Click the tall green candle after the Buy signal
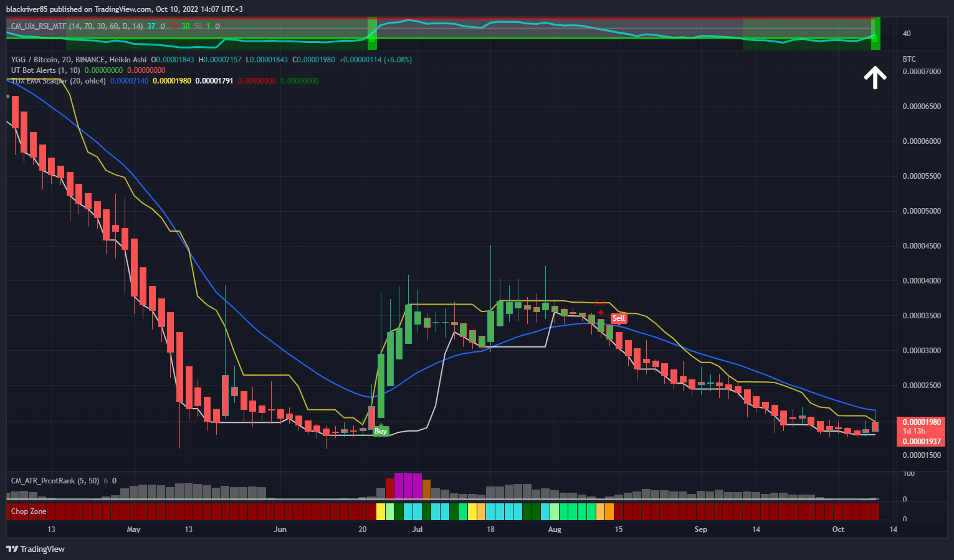This screenshot has width=954, height=560. pyautogui.click(x=381, y=386)
